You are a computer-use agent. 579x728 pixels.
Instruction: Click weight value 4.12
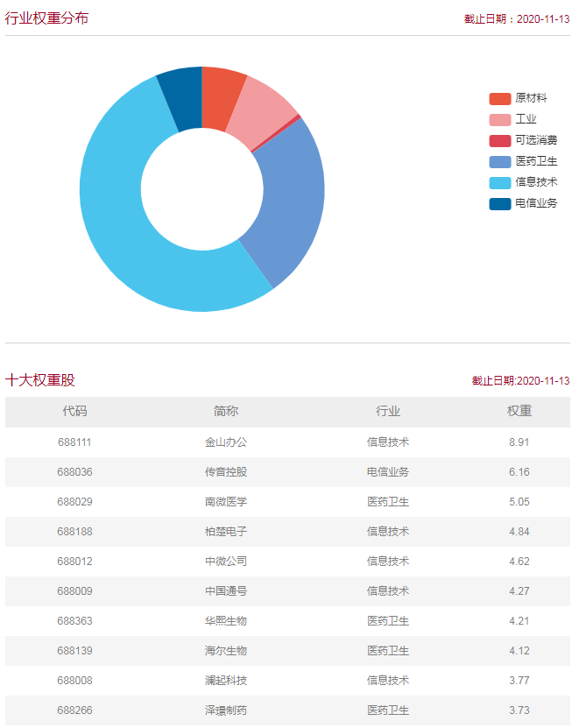519,650
